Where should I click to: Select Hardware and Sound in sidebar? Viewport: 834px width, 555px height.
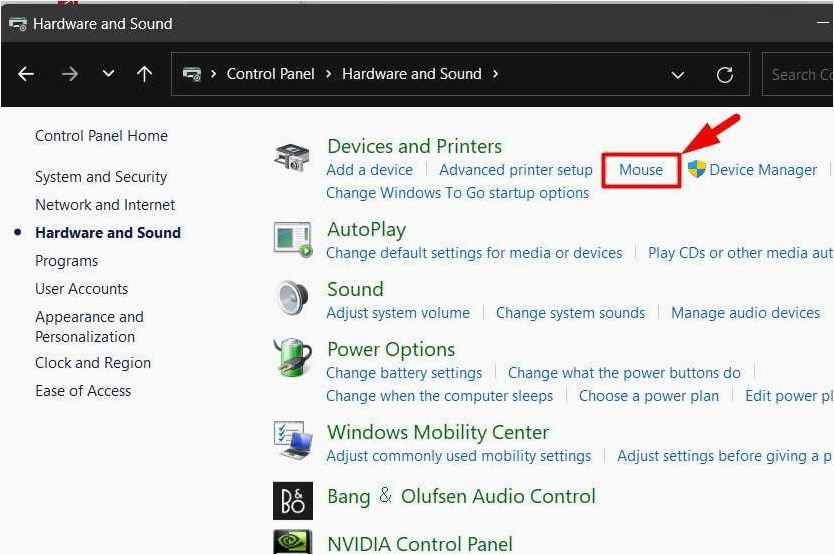[x=108, y=233]
